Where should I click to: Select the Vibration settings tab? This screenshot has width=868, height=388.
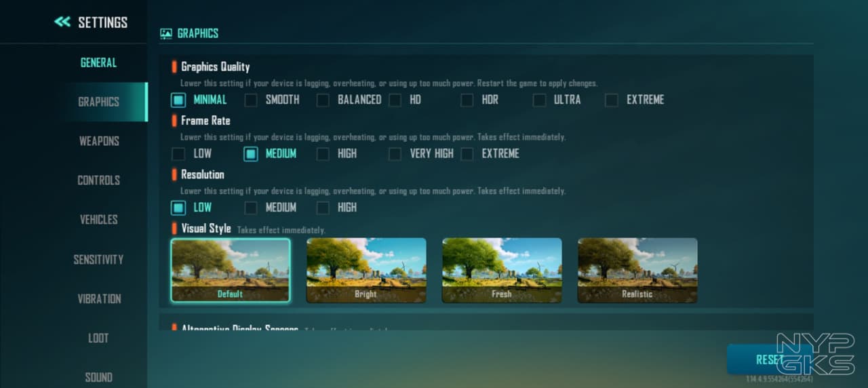(x=99, y=298)
